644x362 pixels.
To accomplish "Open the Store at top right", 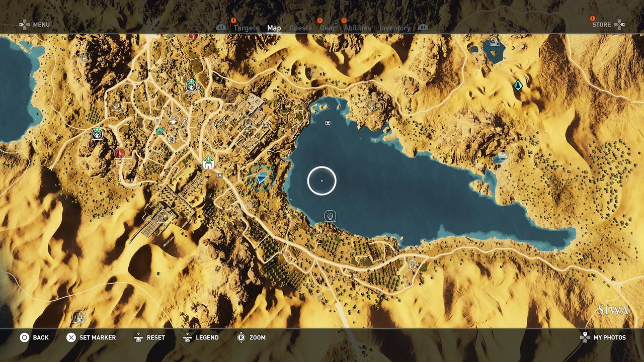I will (608, 25).
